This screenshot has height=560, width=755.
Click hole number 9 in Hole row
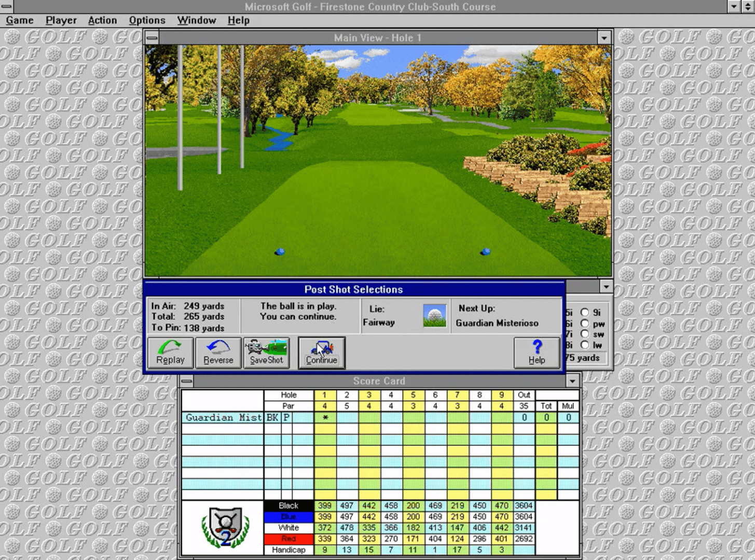pos(501,395)
